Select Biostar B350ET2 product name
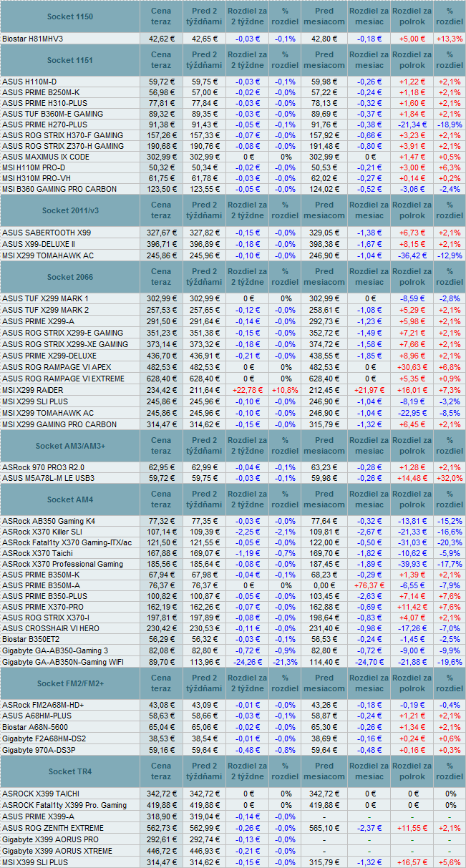466x868 pixels. point(31,640)
